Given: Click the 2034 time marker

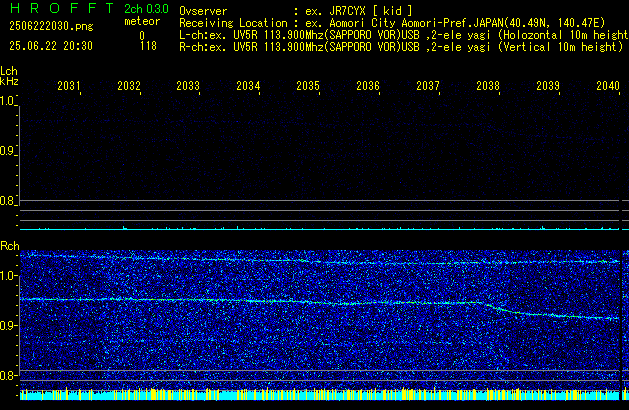Looking at the screenshot, I should click(248, 86).
